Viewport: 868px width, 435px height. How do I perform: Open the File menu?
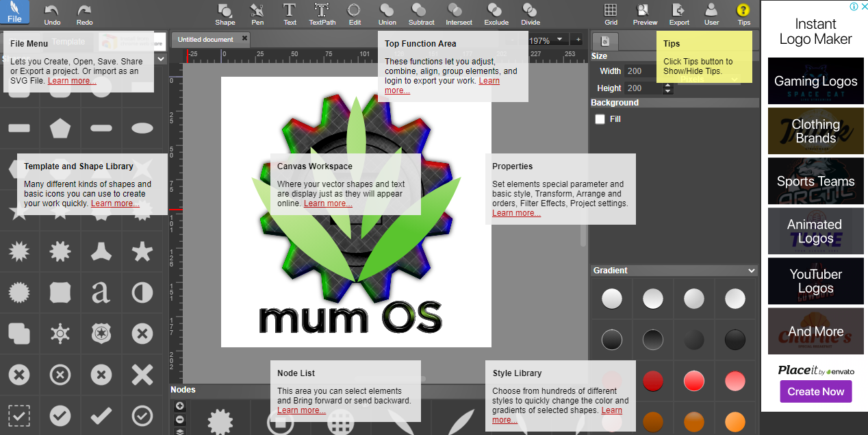pyautogui.click(x=14, y=13)
